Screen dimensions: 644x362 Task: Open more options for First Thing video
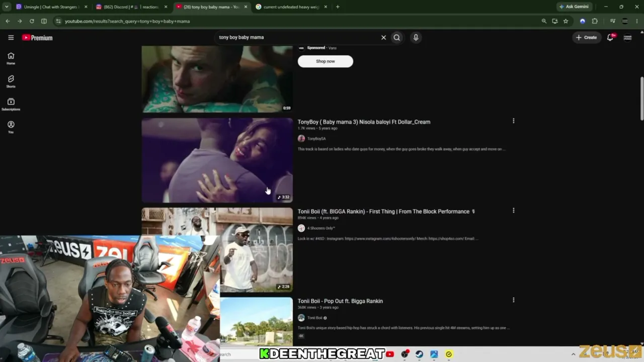click(x=513, y=211)
